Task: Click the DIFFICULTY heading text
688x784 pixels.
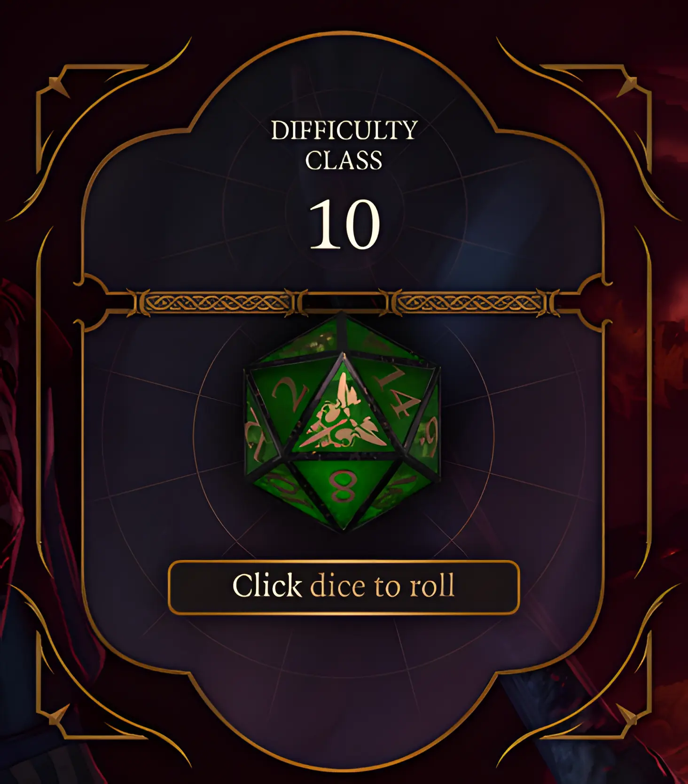Action: click(344, 130)
